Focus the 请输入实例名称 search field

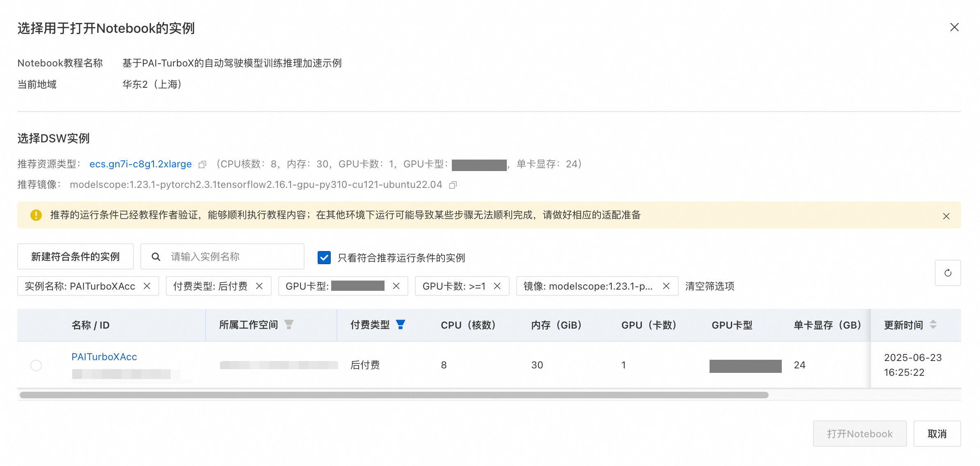pyautogui.click(x=230, y=257)
